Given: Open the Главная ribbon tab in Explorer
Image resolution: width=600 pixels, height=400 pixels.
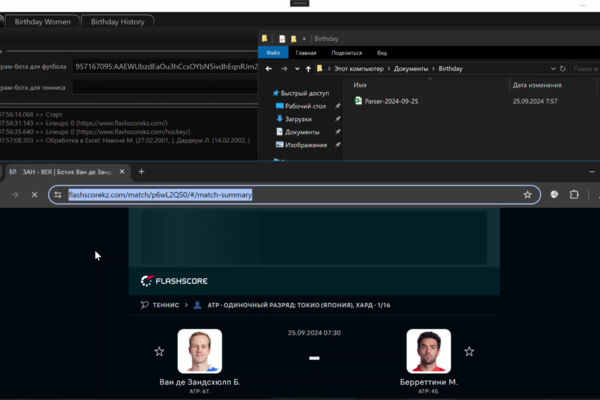Looking at the screenshot, I should click(306, 53).
